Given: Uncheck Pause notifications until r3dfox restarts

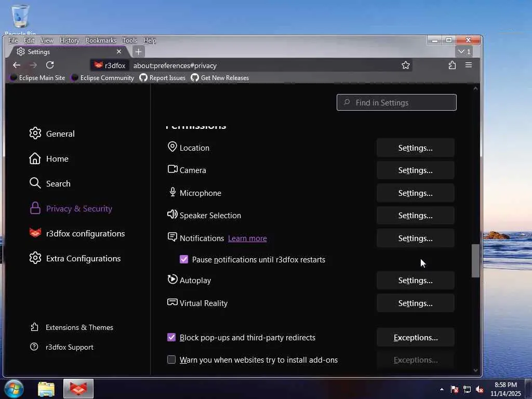Looking at the screenshot, I should (184, 259).
